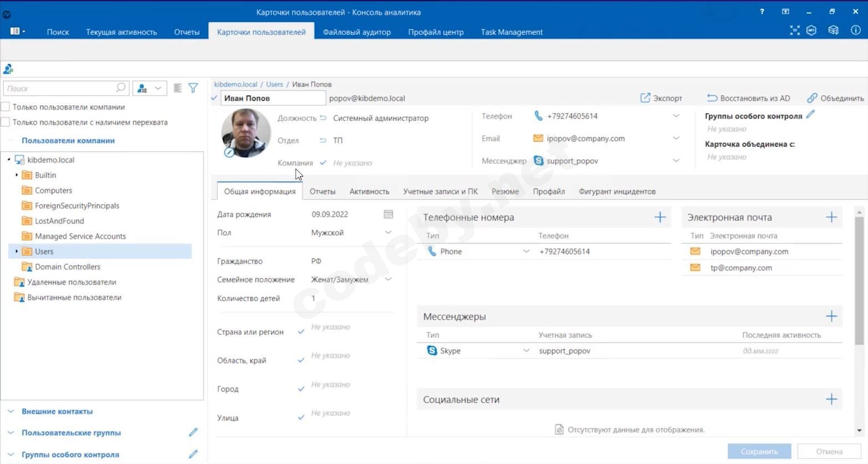Viewport: 868px width, 464px height.
Task: Expand the Семейное положение dropdown
Action: coord(388,279)
